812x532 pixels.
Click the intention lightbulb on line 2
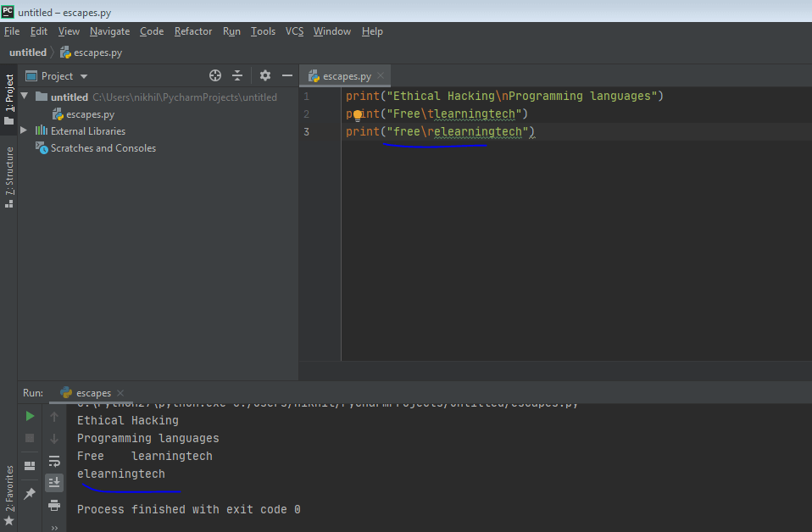point(358,115)
